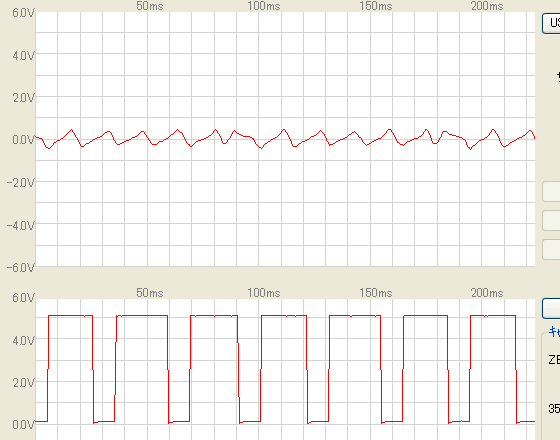
Task: Select the 200ms marker above the lower graph
Action: tap(487, 293)
